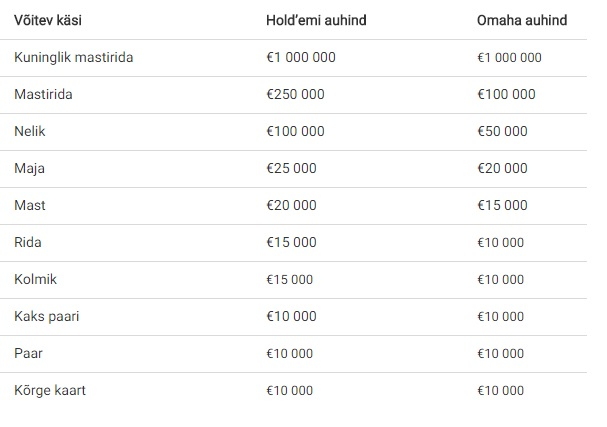Click the "Omaha auhind" column header

[520, 21]
